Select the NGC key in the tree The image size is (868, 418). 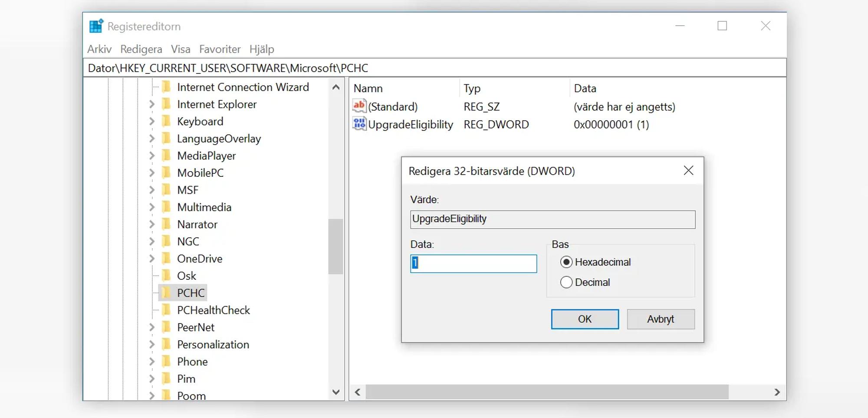point(188,242)
